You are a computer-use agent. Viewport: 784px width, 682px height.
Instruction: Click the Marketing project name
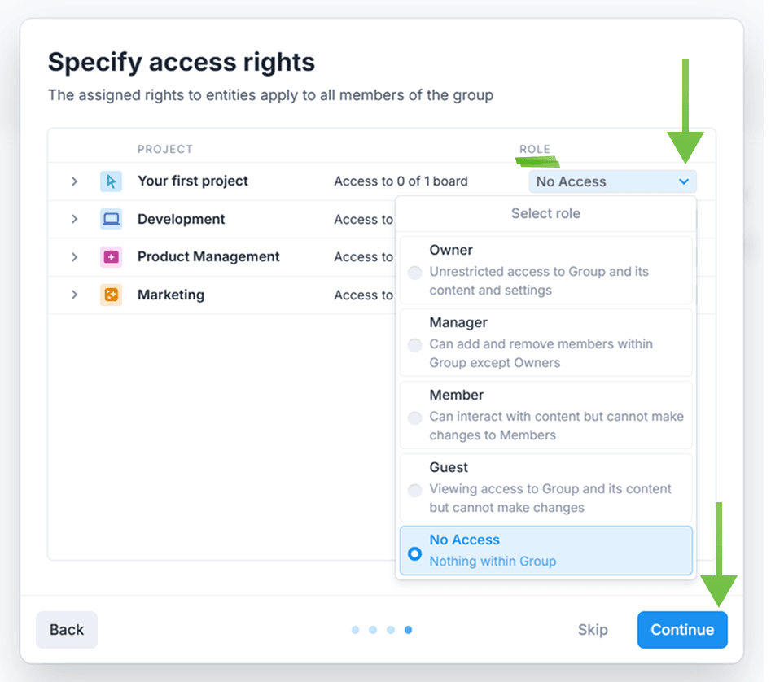coord(171,295)
